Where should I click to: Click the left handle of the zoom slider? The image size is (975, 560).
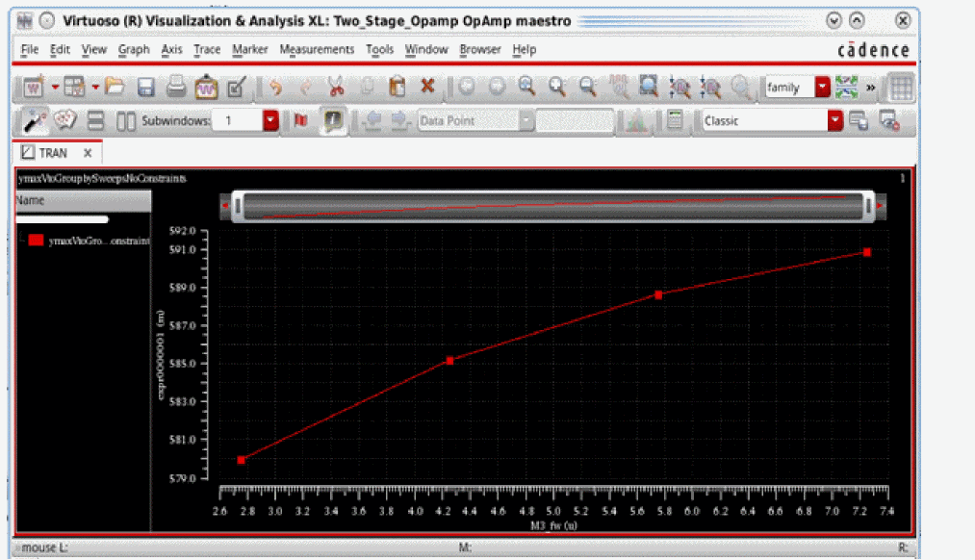tap(238, 206)
